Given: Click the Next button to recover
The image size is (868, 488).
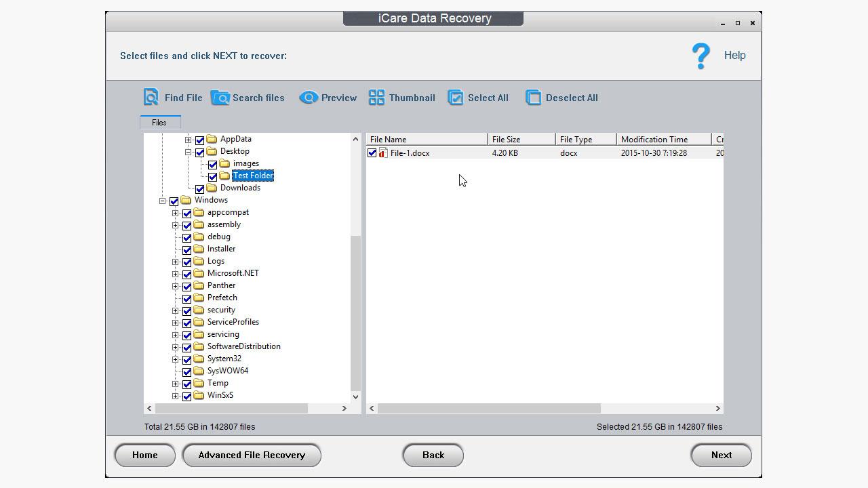Looking at the screenshot, I should 721,455.
